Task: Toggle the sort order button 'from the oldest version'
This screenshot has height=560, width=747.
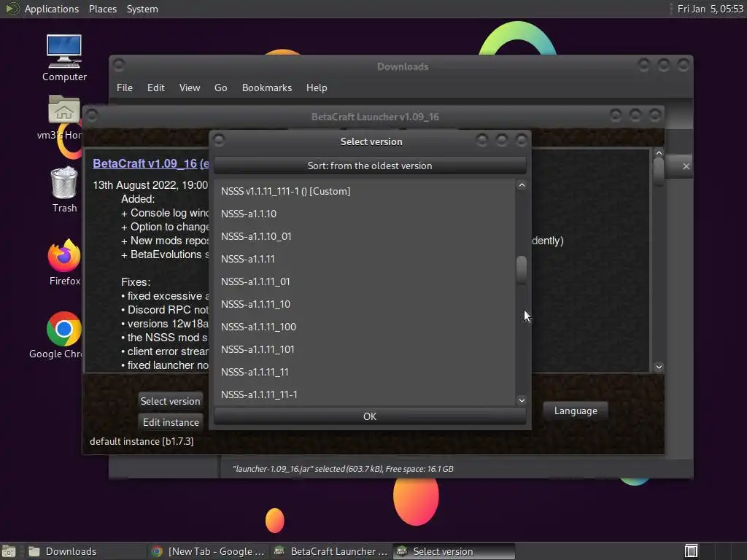Action: (x=370, y=166)
